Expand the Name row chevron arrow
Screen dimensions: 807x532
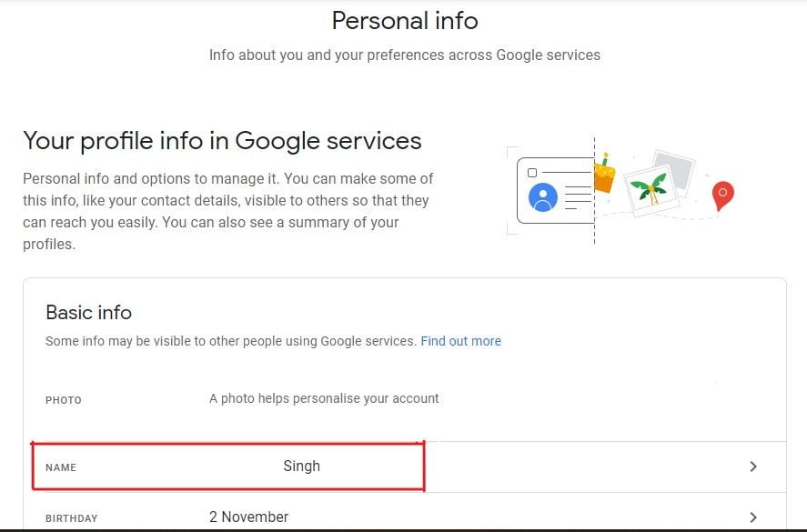[x=752, y=467]
